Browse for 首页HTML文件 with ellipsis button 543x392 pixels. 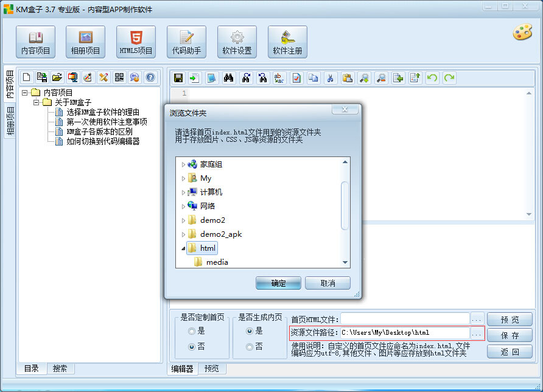(477, 319)
